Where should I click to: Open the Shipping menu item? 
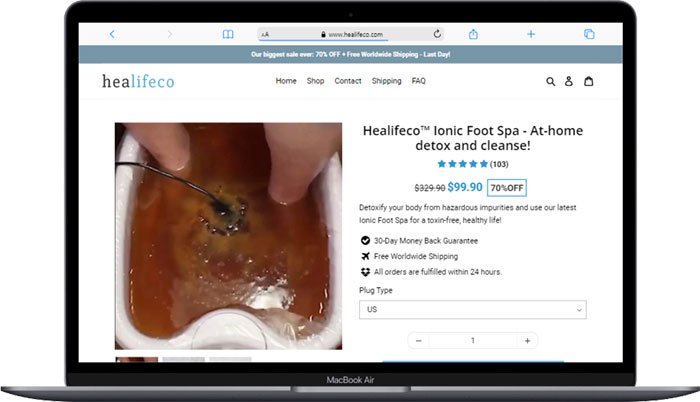[x=387, y=81]
